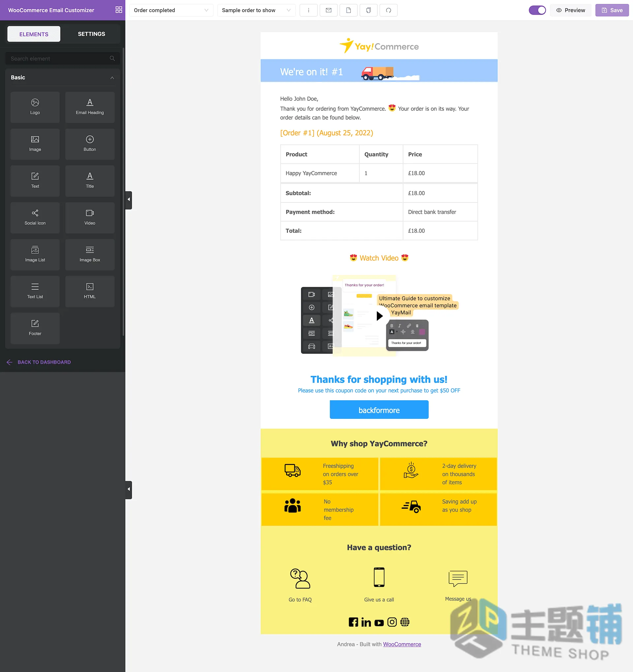Collapse sidebar with upper arrow handle
Viewport: 633px width, 672px height.
(129, 200)
